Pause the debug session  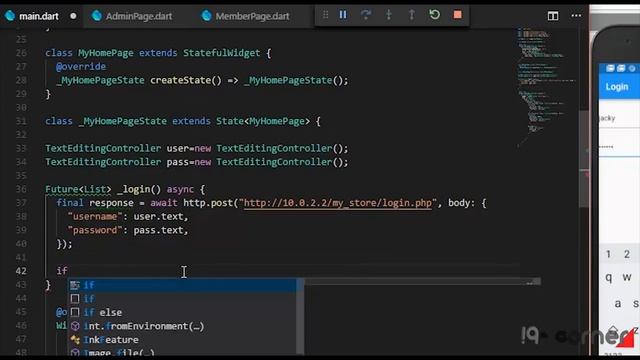(x=343, y=15)
